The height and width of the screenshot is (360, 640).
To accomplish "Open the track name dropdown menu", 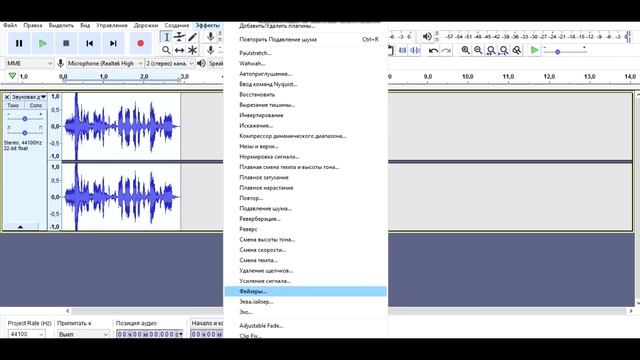I will click(x=29, y=97).
